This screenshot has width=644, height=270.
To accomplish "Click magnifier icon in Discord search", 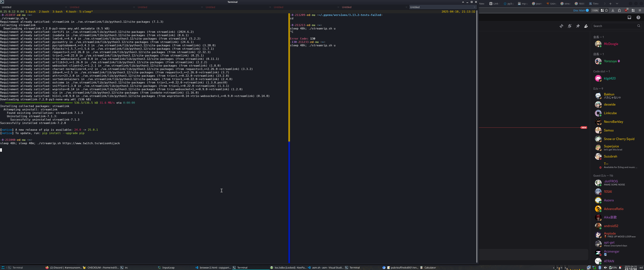I will point(639,26).
